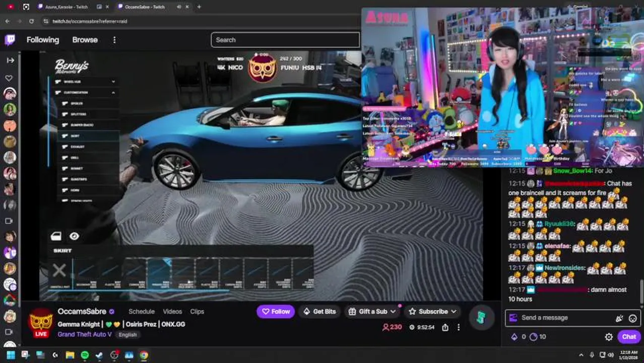Click the chat cheer Bits icon
Viewport: 644px width, 363px height.
(x=619, y=318)
